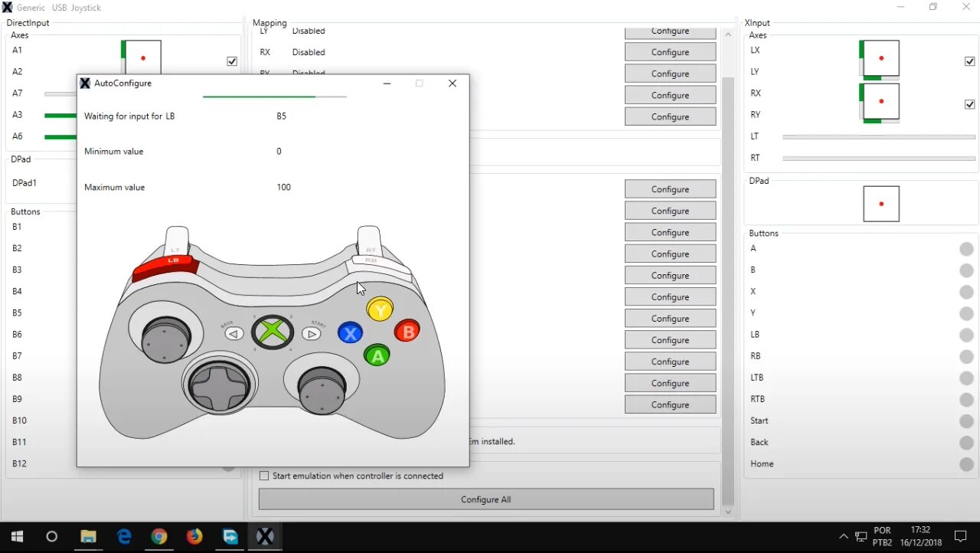Image resolution: width=980 pixels, height=553 pixels.
Task: Click the B5 label in Buttons list
Action: [x=17, y=312]
